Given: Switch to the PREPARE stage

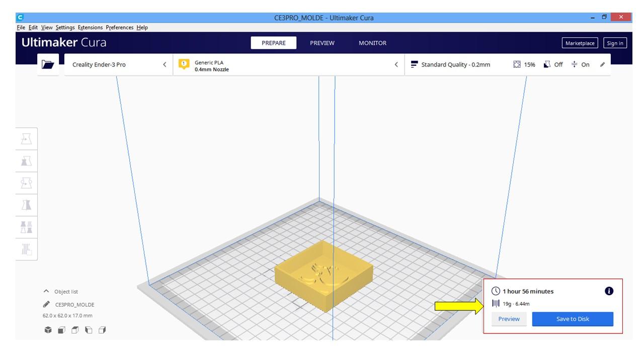Looking at the screenshot, I should click(274, 43).
